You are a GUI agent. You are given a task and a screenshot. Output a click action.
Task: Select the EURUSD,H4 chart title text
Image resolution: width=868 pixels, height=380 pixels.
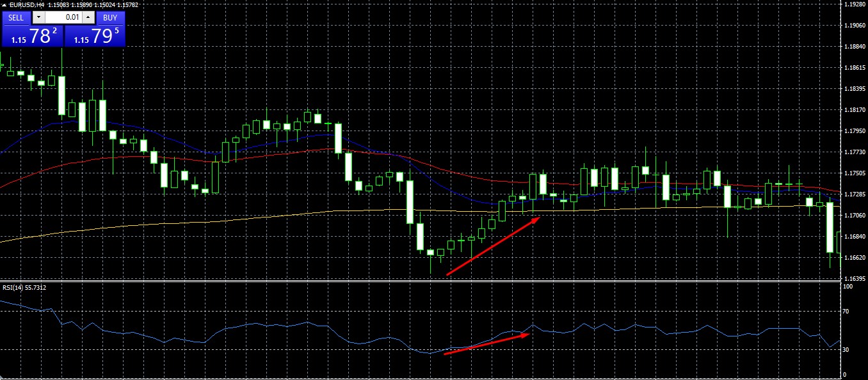point(27,5)
